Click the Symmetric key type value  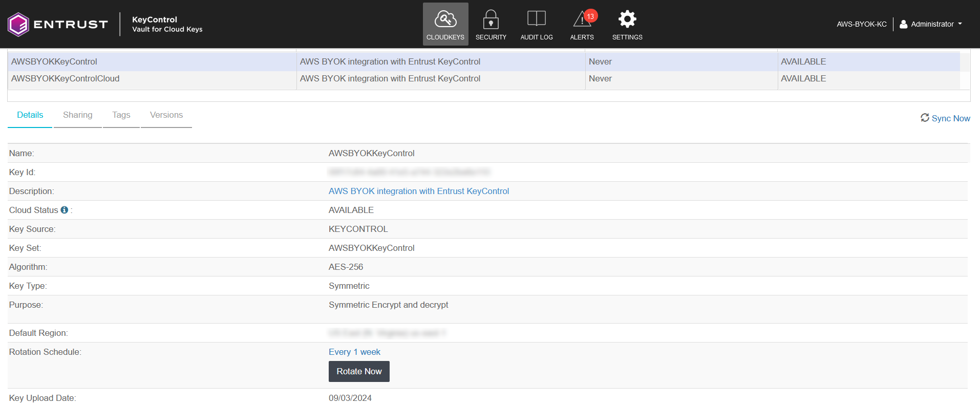(349, 286)
